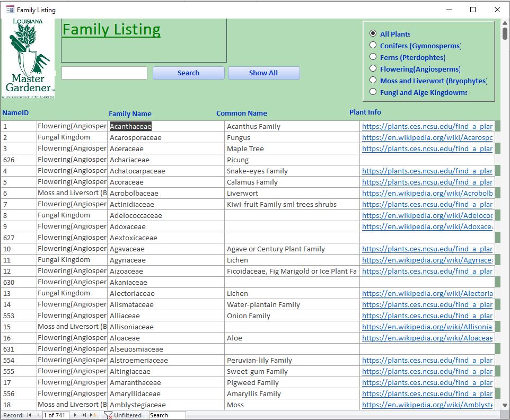Viewport: 510px width, 420px height.
Task: Jump to last record arrow
Action: click(84, 415)
